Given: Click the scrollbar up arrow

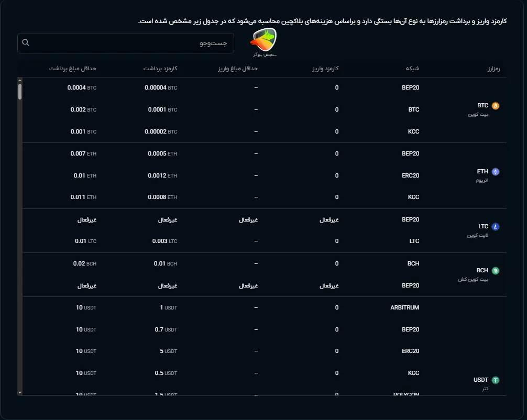Looking at the screenshot, I should tap(20, 81).
